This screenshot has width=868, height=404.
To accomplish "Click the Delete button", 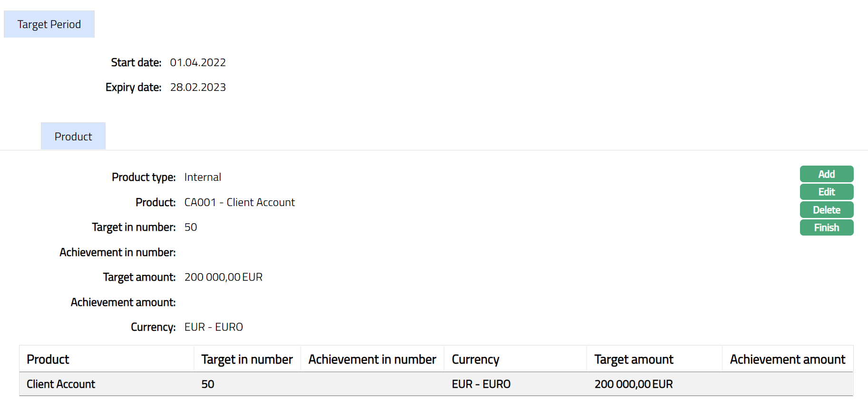I will pos(826,210).
